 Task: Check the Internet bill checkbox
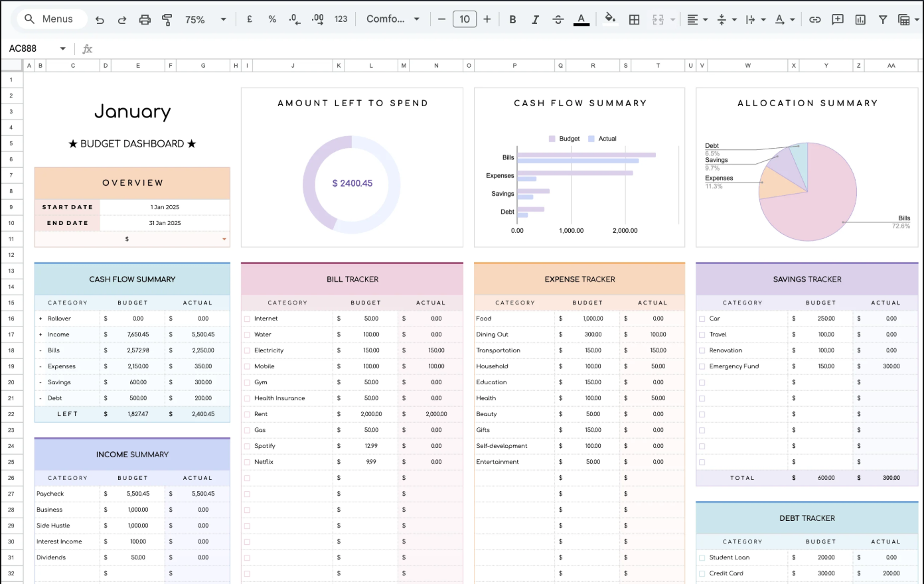point(246,318)
